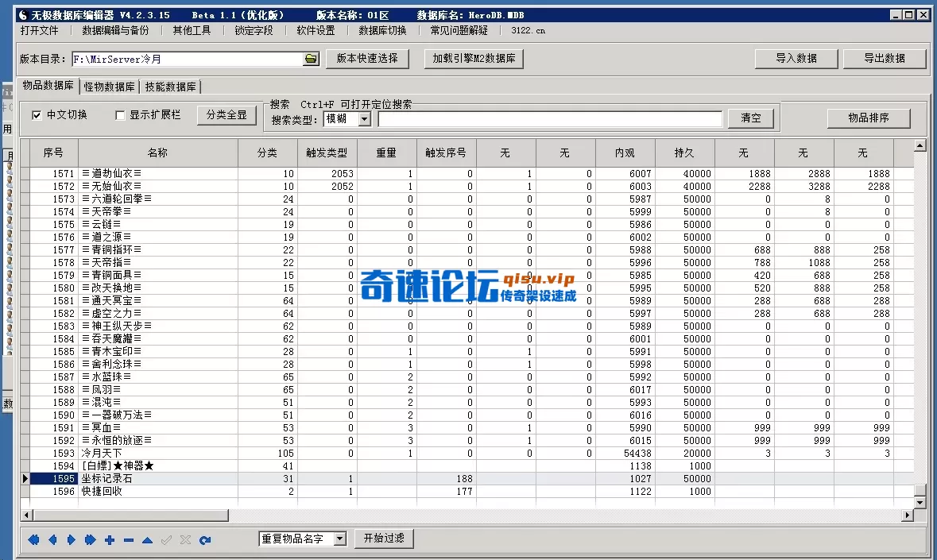Screen dimensions: 937x560
Task: Click the refresh data icon in navigator
Action: [x=205, y=539]
